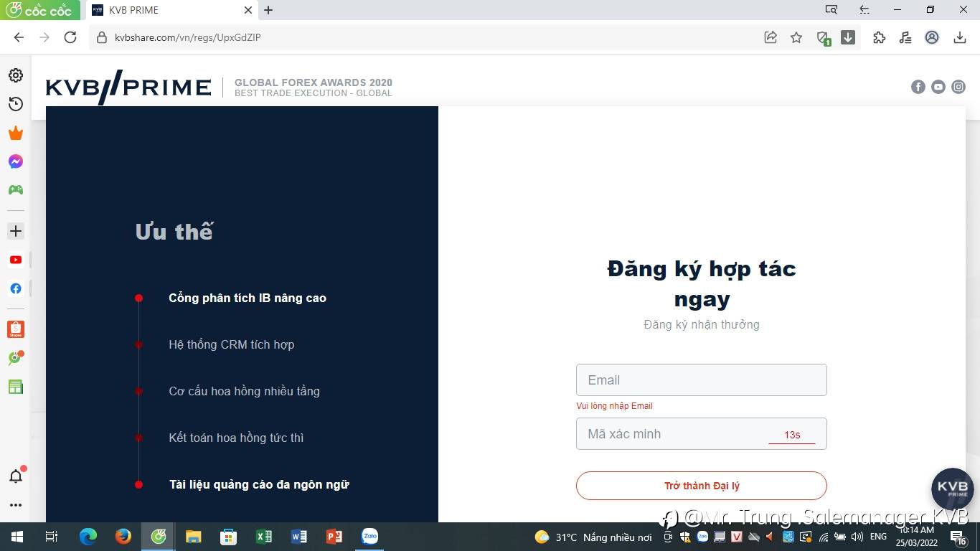Close the KVB PRIME tab
Viewport: 980px width, 551px height.
point(248,10)
